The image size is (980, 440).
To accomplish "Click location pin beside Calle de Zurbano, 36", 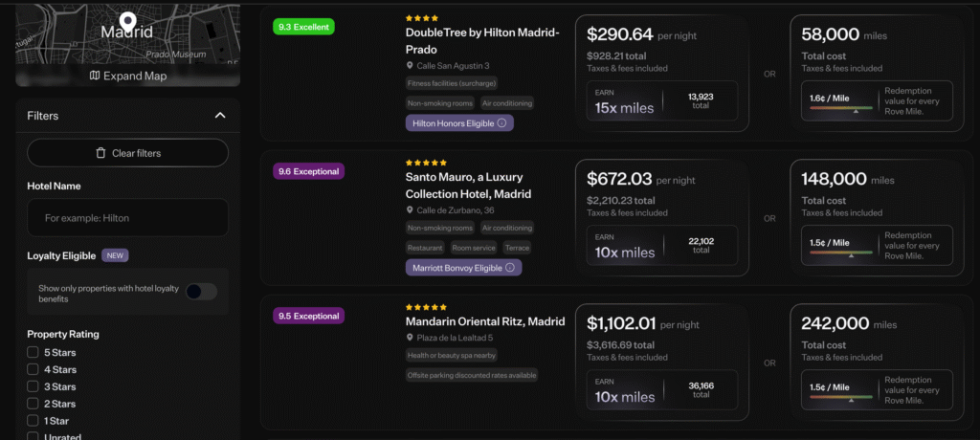I will tap(410, 210).
